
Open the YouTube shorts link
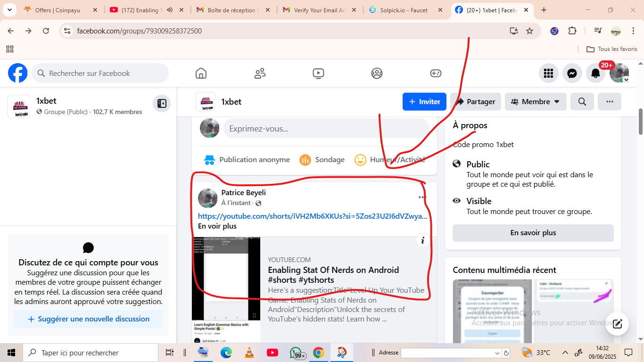click(313, 216)
